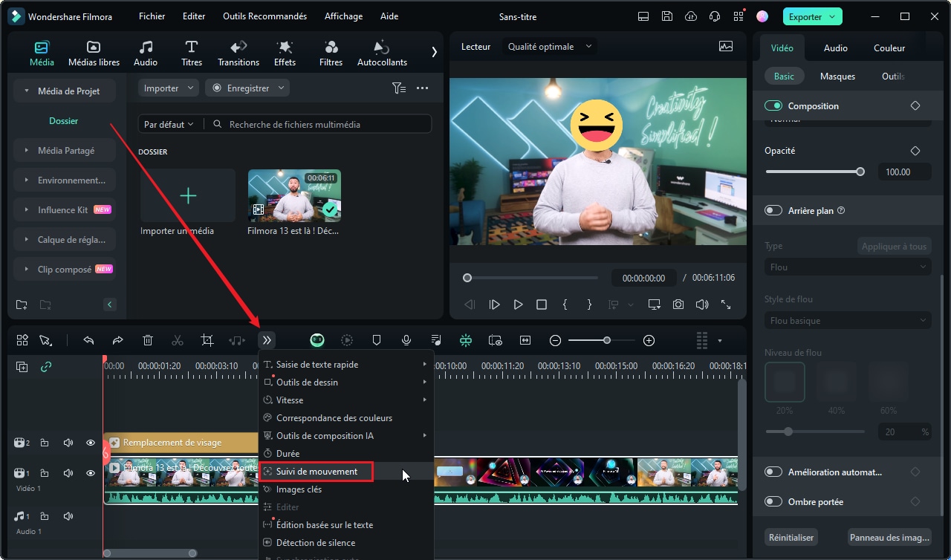This screenshot has width=951, height=560.
Task: Expand the Clip composé section
Action: [65, 269]
